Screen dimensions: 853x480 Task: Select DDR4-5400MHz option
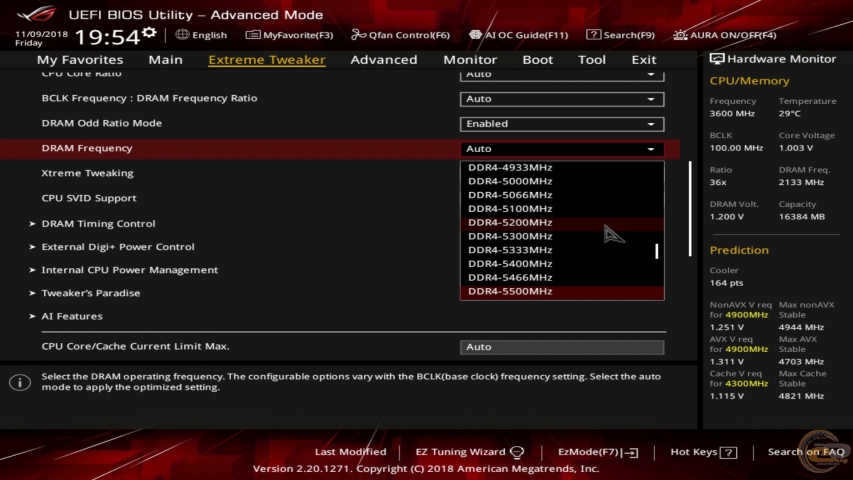point(562,263)
